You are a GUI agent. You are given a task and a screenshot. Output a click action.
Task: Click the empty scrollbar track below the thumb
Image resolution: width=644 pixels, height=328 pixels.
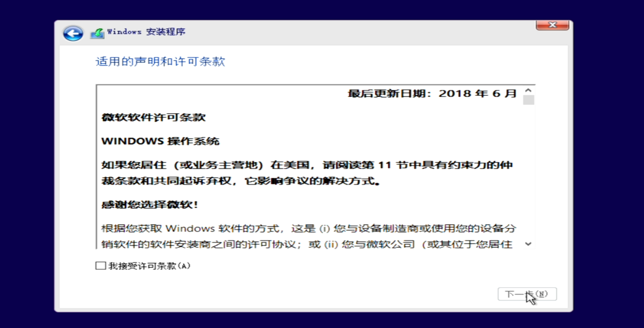pyautogui.click(x=528, y=173)
